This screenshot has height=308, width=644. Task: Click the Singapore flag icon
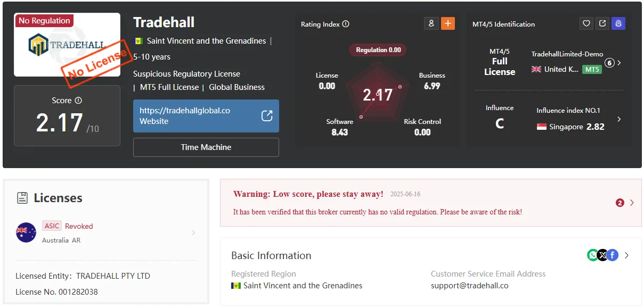point(542,127)
